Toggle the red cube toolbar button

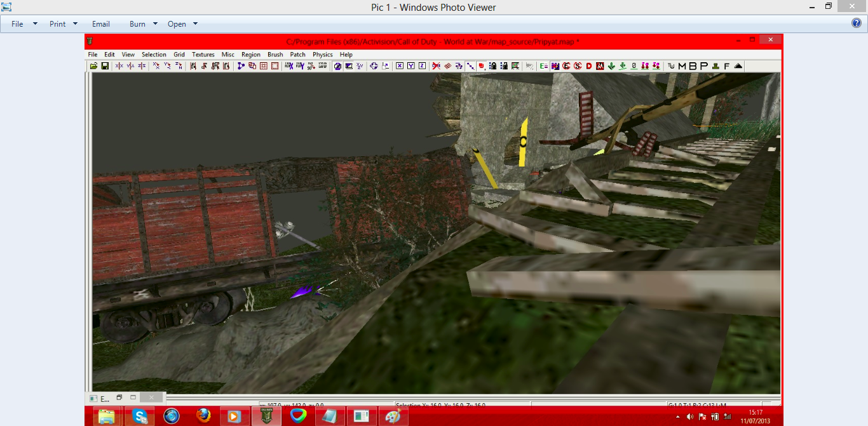[481, 66]
